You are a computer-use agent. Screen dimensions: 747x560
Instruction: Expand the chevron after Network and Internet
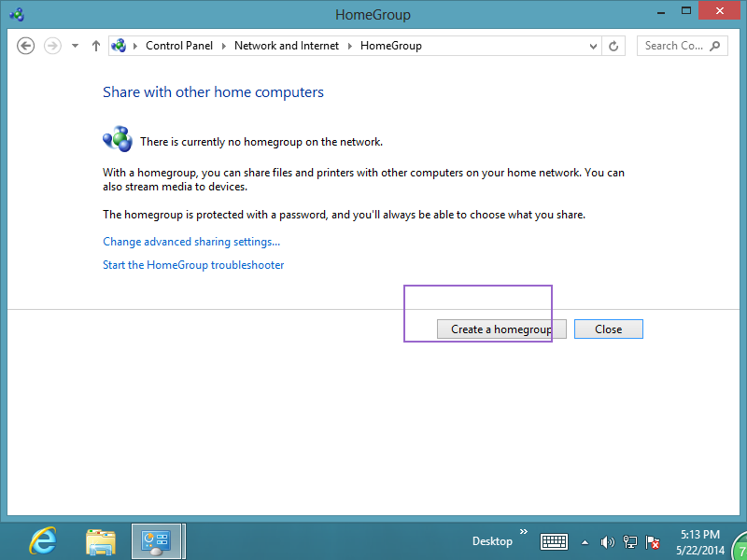click(350, 46)
